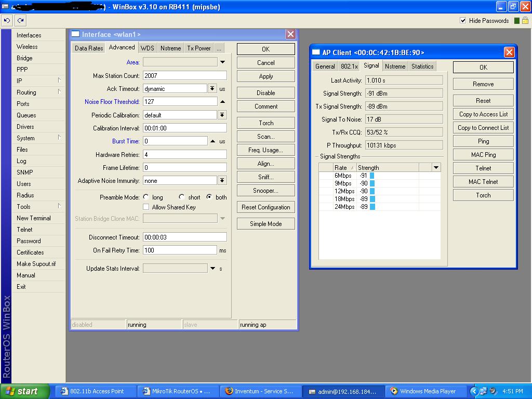Open the Adaptive Noise Immunity dropdown
Image resolution: width=532 pixels, height=399 pixels.
point(222,180)
